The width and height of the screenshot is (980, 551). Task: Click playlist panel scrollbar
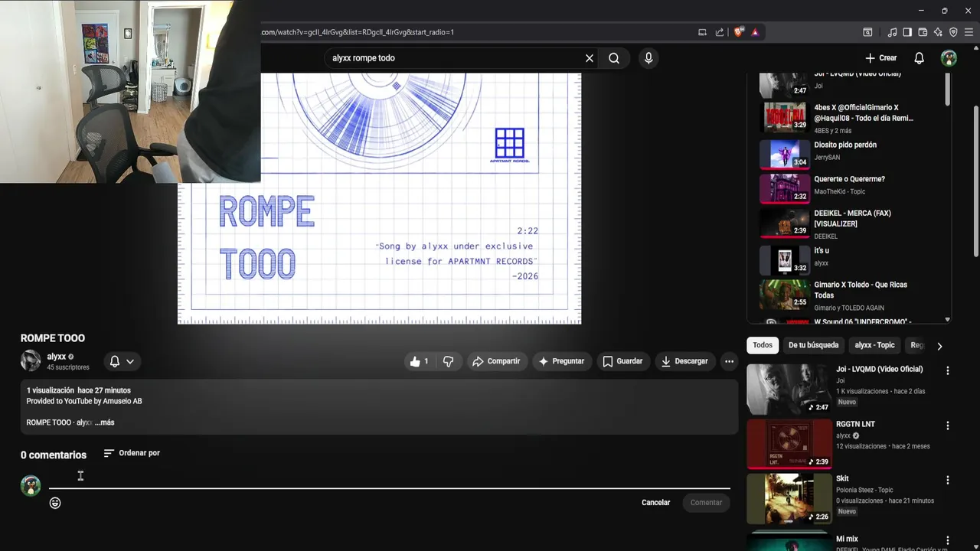tap(947, 89)
